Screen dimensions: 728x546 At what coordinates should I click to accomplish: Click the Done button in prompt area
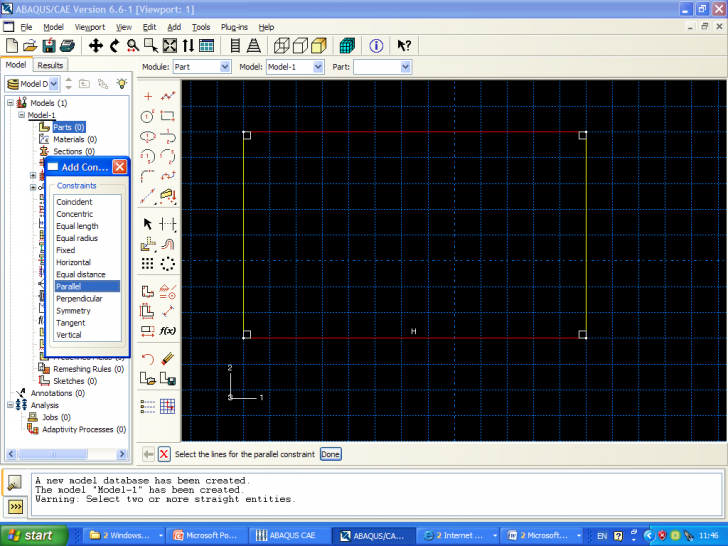click(330, 454)
